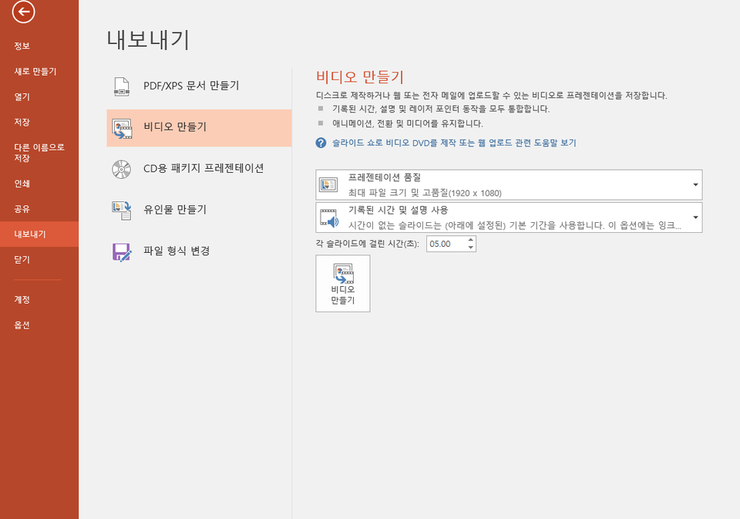Click 닫기 in the sidebar

click(x=22, y=260)
